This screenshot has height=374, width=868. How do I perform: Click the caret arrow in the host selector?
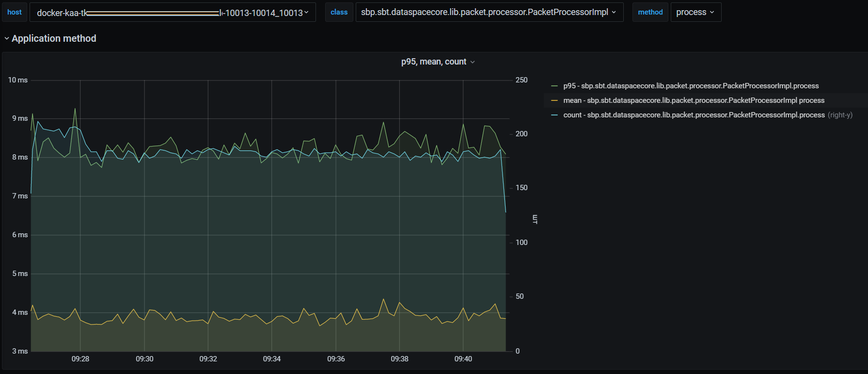click(306, 13)
